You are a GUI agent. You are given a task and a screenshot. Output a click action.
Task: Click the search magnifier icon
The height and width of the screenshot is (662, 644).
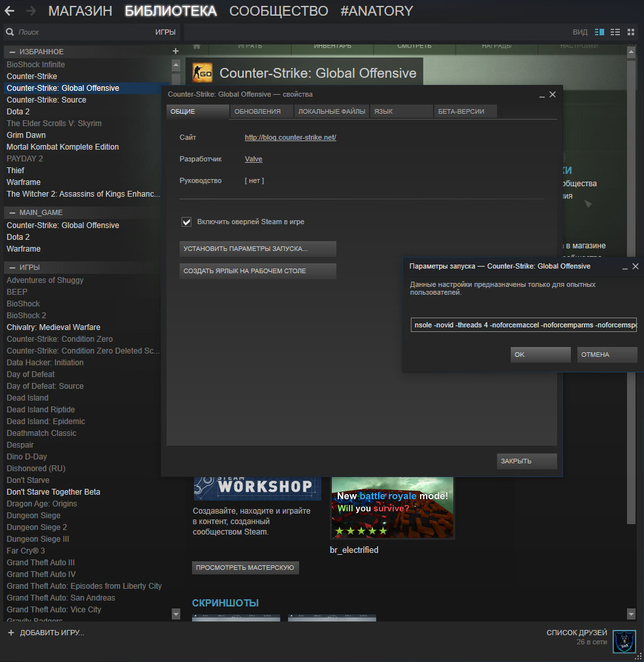pos(10,32)
